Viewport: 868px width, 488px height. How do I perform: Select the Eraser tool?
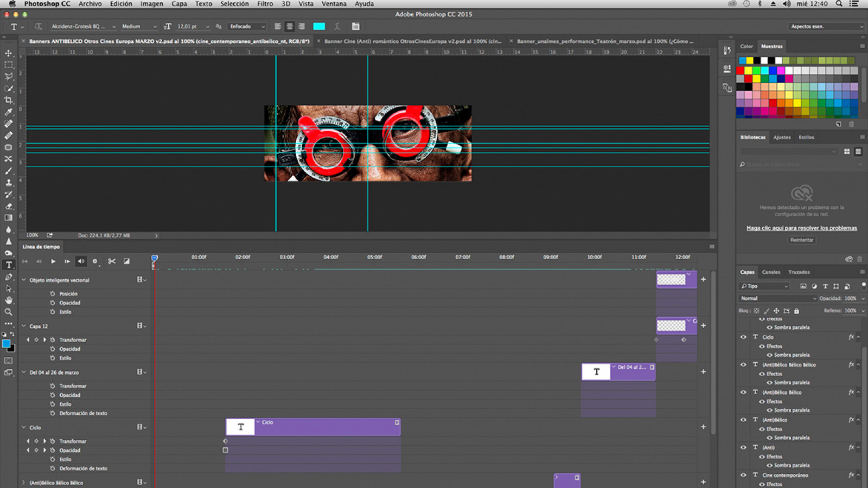(x=8, y=206)
